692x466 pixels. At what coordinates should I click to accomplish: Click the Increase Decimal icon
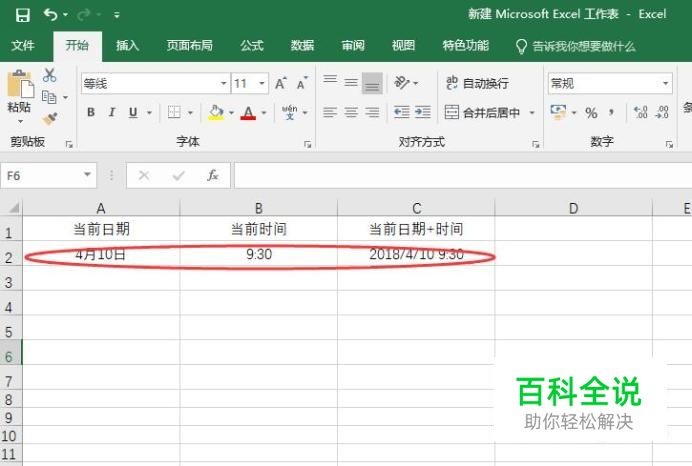[640, 113]
